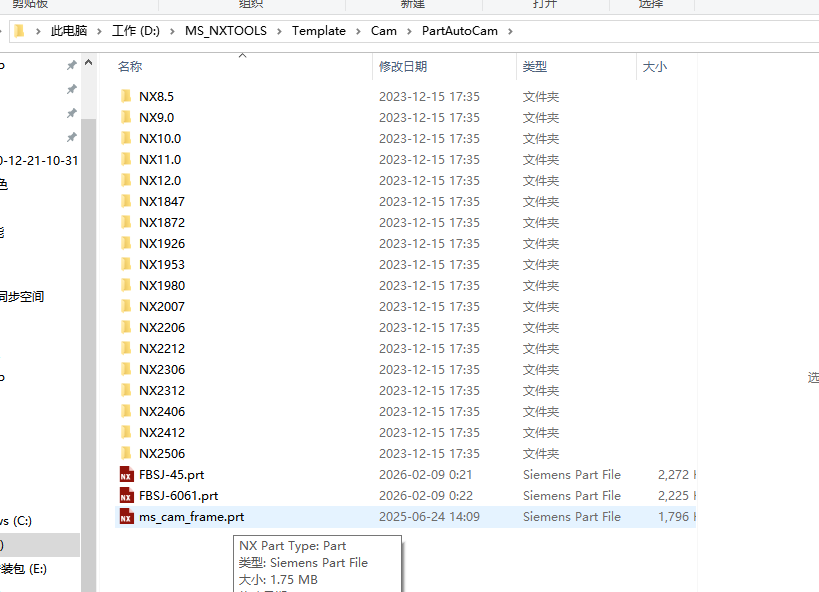The height and width of the screenshot is (592, 819).
Task: Click the fourth pin icon in navigation pane
Action: click(72, 137)
